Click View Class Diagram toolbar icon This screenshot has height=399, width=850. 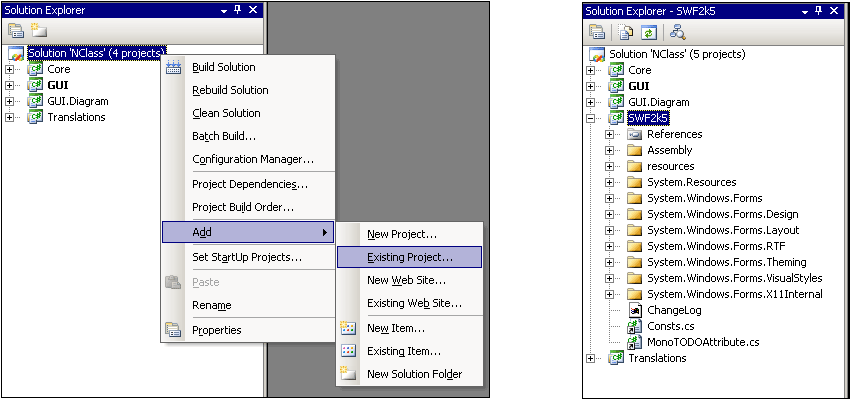pos(678,33)
